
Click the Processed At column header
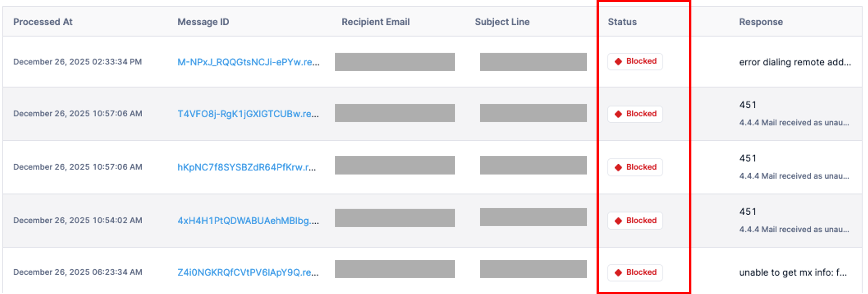(43, 22)
